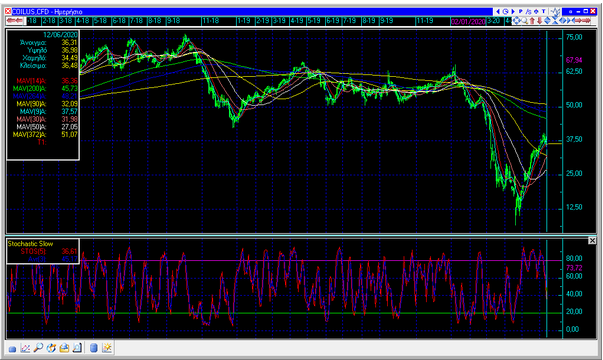
Task: Click the top zoom magnifier icon
Action: [x=525, y=21]
